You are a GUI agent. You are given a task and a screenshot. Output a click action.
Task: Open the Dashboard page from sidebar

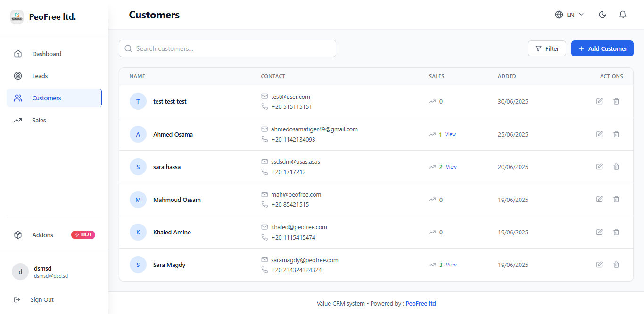[x=47, y=54]
